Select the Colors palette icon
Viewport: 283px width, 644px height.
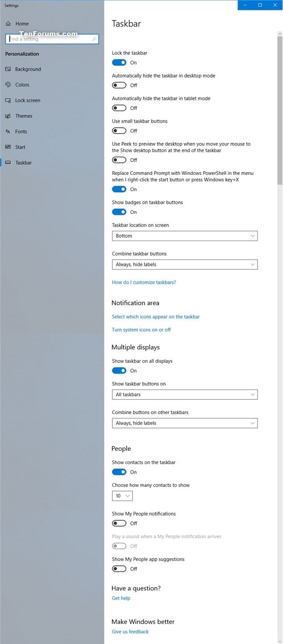pos(8,85)
